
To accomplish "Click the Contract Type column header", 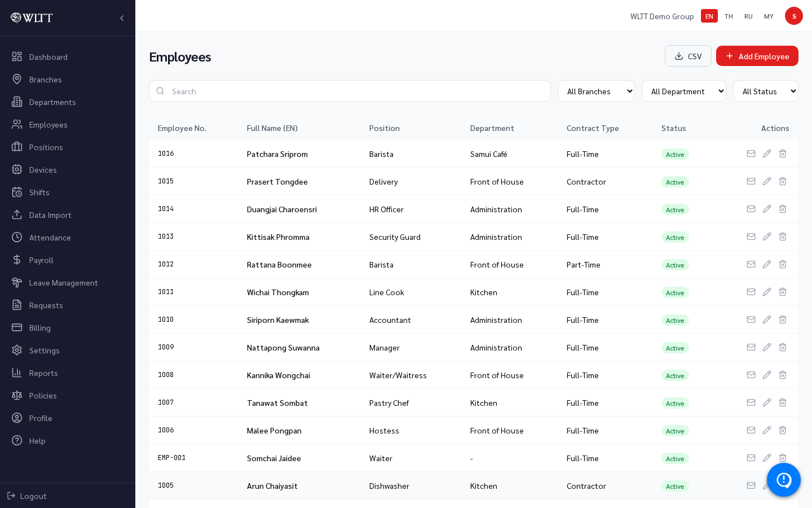I will (x=593, y=128).
